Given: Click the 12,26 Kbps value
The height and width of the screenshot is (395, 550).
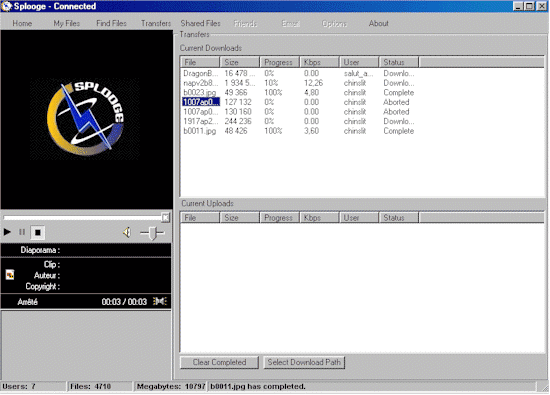Looking at the screenshot, I should coord(313,83).
